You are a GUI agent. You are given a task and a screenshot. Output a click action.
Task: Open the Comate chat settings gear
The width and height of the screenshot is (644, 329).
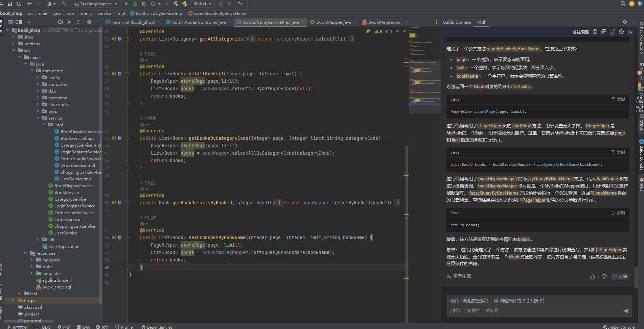(x=621, y=32)
